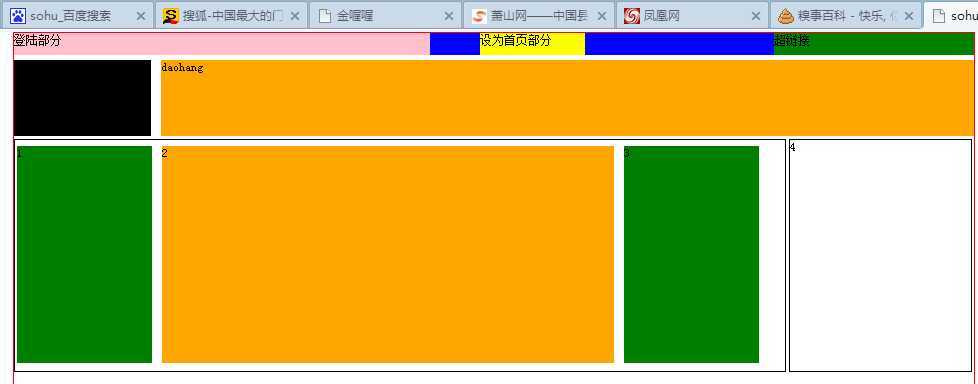Close the 金喔喔 tab
The height and width of the screenshot is (384, 978).
pos(448,16)
